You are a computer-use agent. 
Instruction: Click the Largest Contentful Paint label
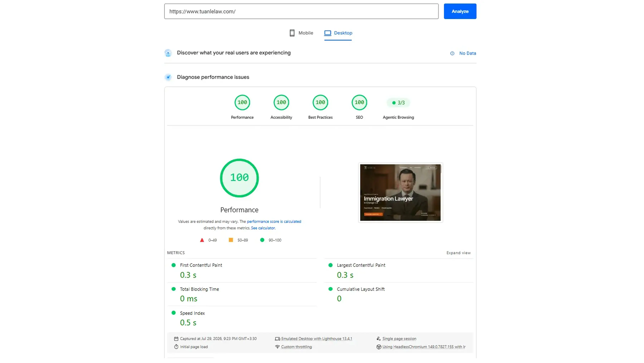[361, 265]
